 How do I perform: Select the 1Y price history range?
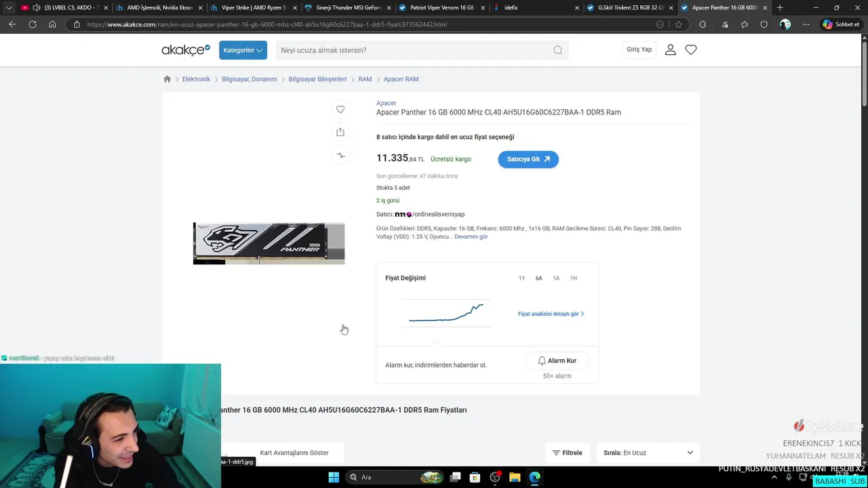(x=521, y=279)
